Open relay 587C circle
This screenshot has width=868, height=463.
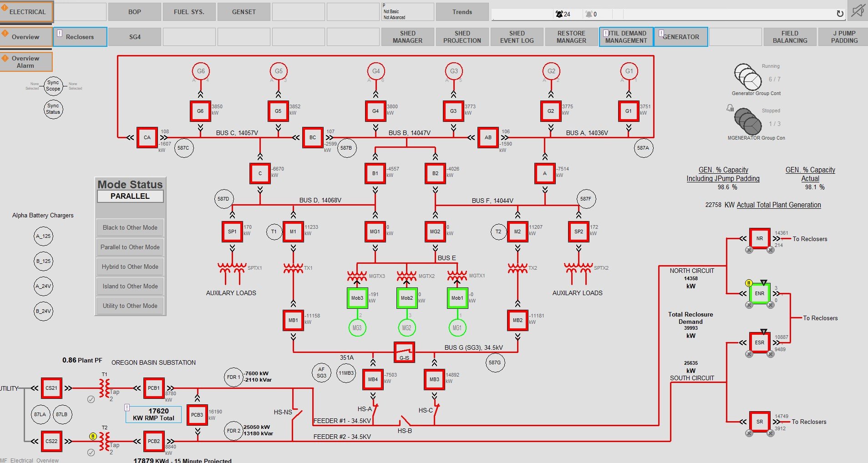coord(184,148)
